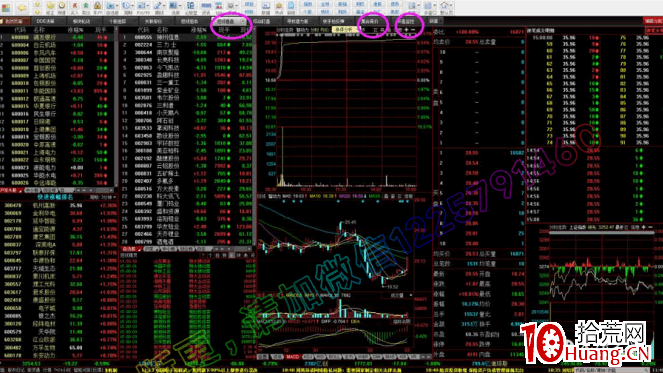Sort first list by 代码 column header
Screen dimensions: 663x373
point(20,30)
